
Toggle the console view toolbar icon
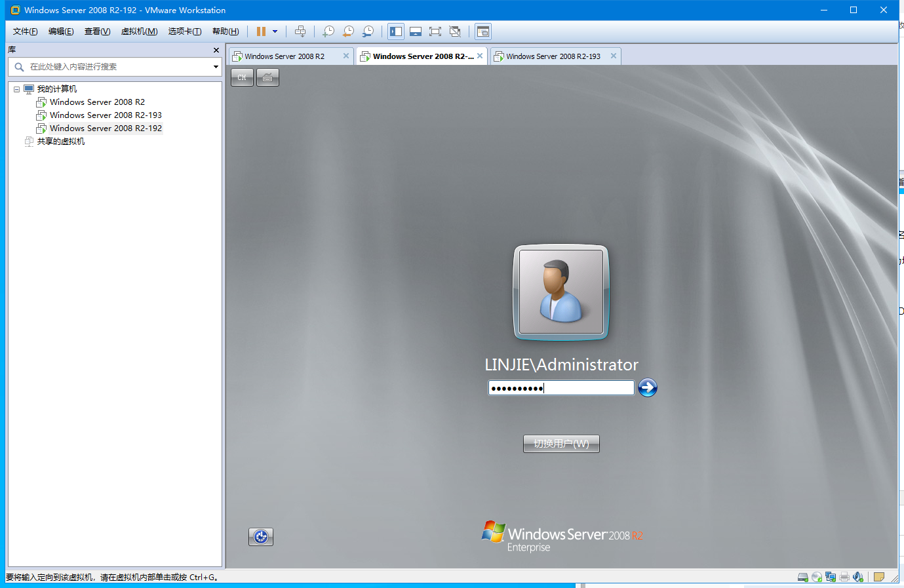click(483, 31)
